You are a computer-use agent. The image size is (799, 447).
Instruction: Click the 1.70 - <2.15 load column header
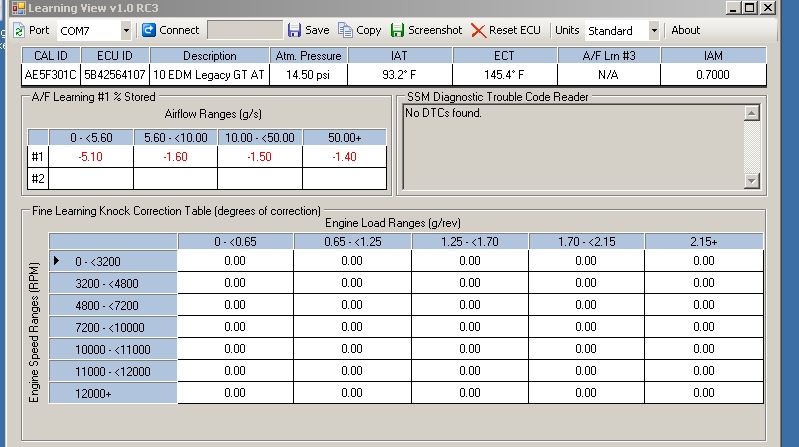(587, 242)
